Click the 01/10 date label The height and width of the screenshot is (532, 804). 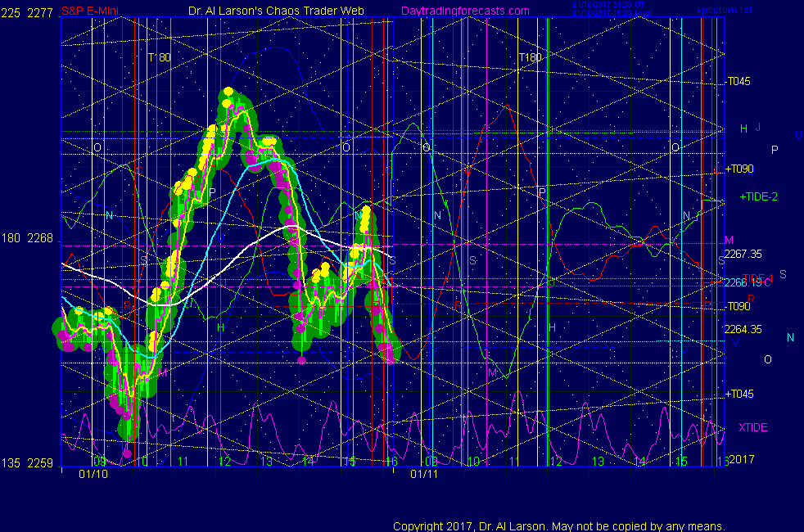click(93, 474)
